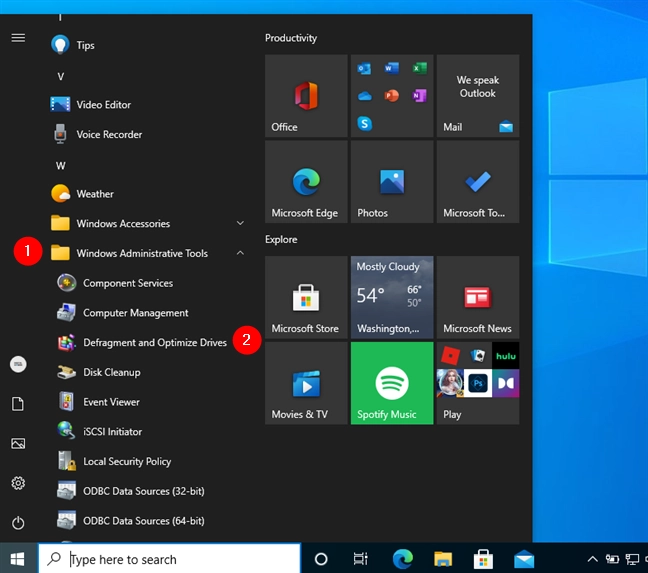Show hidden system tray icons

point(592,559)
